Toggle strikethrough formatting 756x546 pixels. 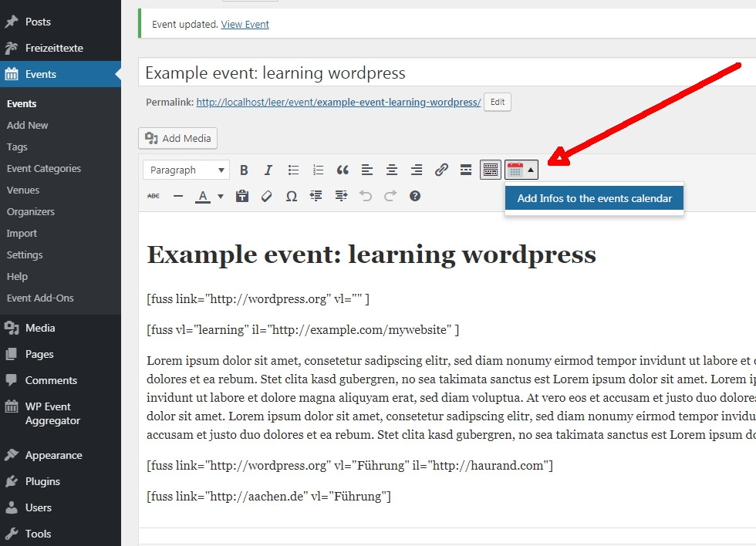[154, 196]
